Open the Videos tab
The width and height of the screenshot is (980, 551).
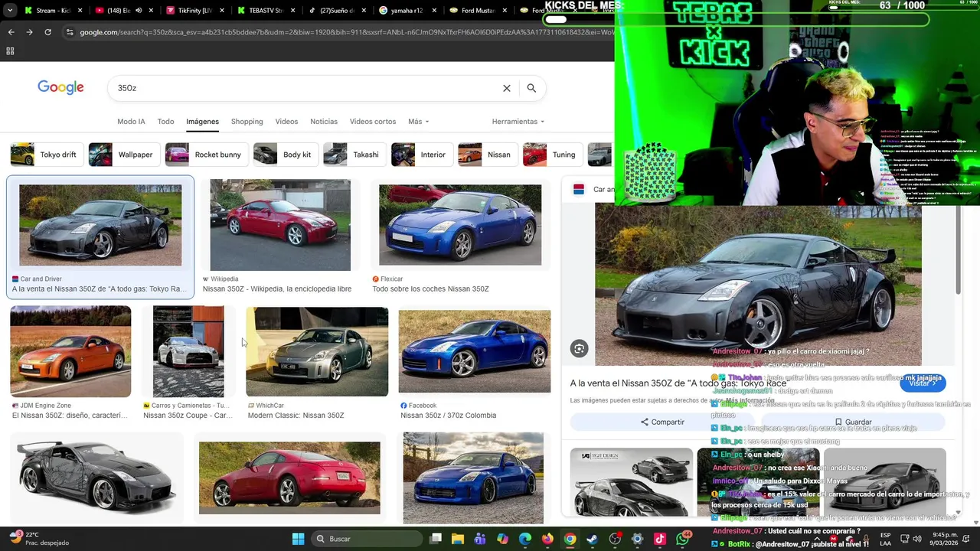[x=286, y=122]
